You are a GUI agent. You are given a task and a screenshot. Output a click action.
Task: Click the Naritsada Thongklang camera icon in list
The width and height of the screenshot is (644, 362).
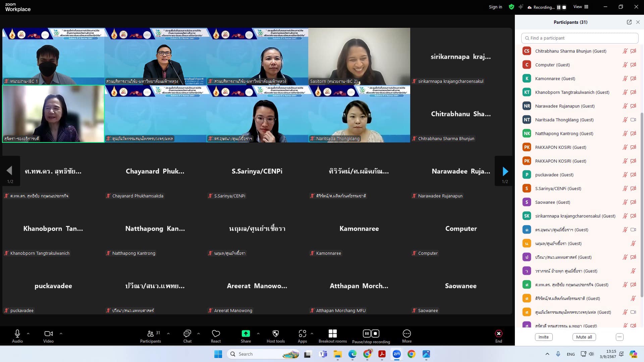pos(633,120)
